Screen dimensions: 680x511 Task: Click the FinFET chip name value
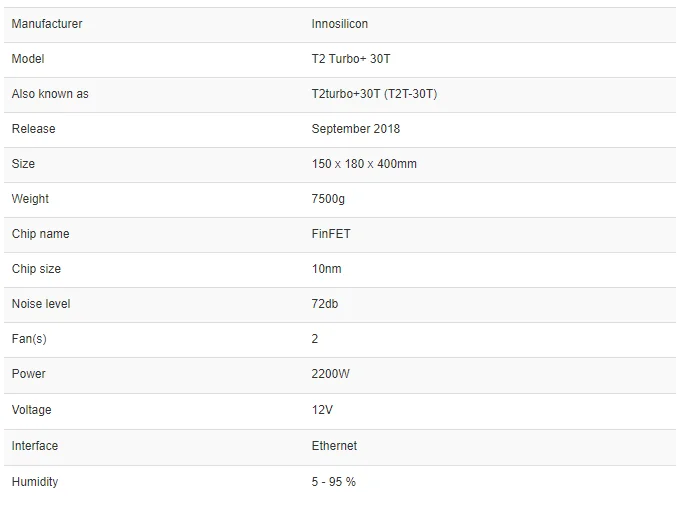point(331,234)
